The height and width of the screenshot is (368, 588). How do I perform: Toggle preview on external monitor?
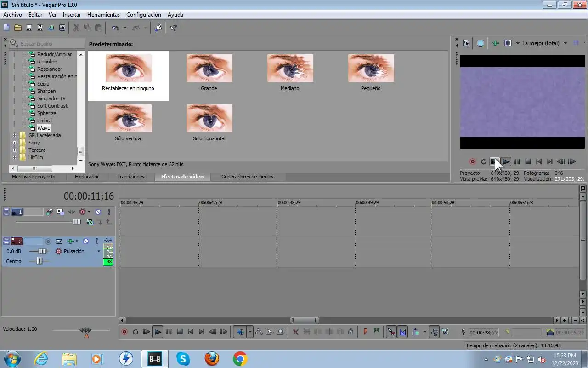480,43
